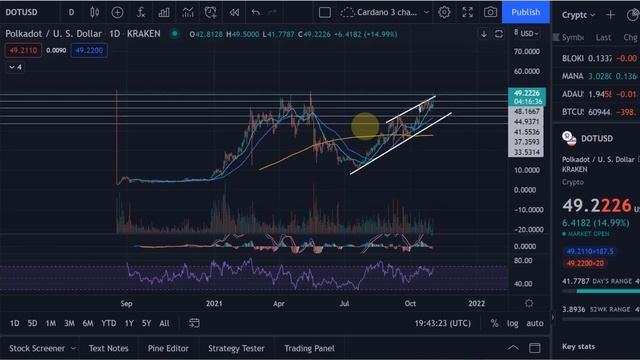This screenshot has width=640, height=360.
Task: Open the financials bar chart icon
Action: pos(164,12)
